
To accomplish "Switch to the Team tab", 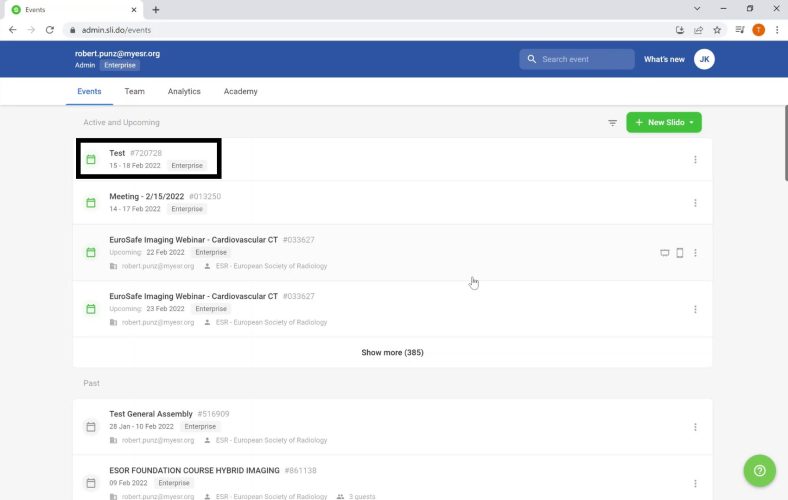I will (x=134, y=91).
